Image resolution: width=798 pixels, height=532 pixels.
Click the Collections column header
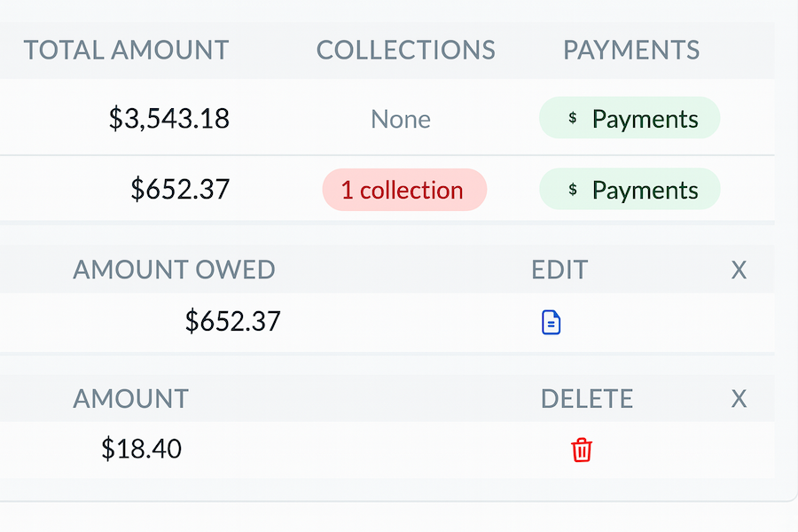click(x=405, y=51)
